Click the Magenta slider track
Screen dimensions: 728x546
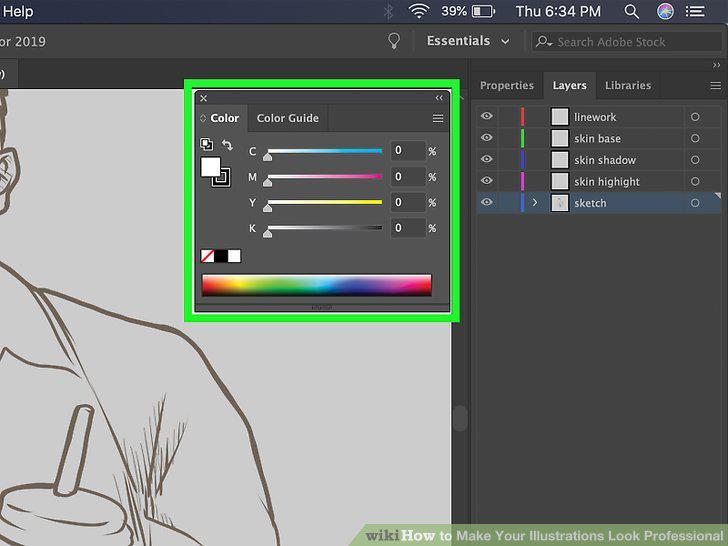325,177
